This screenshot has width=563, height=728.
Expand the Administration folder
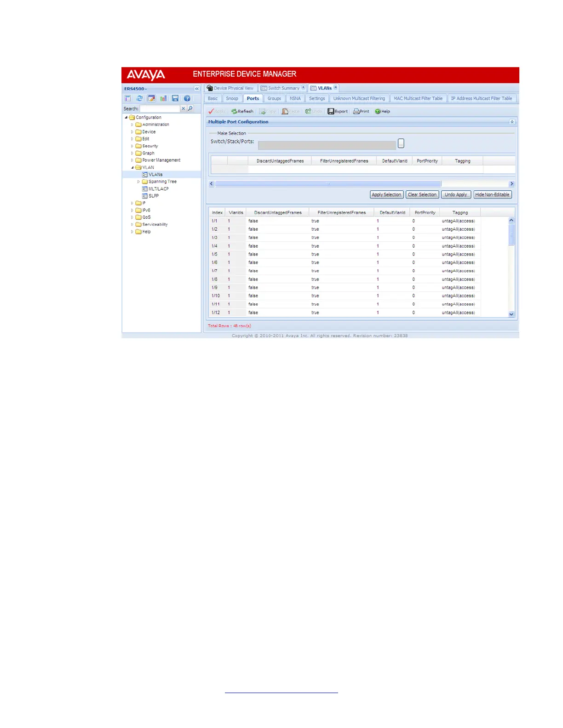tap(132, 125)
